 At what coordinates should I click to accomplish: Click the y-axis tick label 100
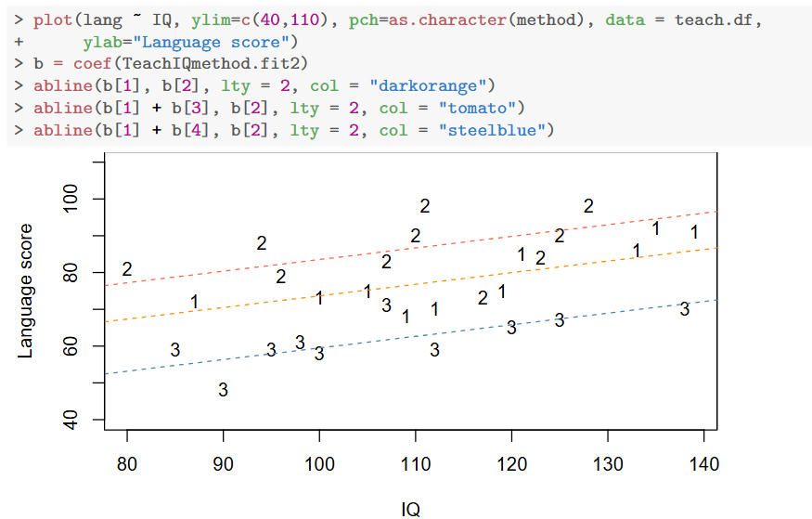[79, 199]
